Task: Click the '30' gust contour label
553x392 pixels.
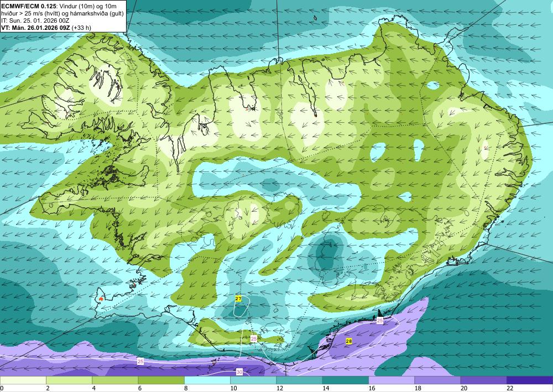Action: [x=239, y=372]
